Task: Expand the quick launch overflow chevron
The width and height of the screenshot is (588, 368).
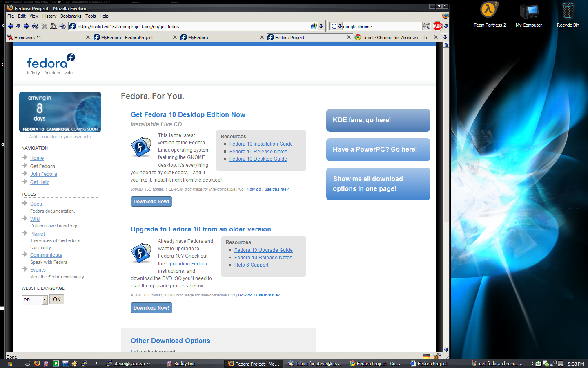Action: pos(97,363)
